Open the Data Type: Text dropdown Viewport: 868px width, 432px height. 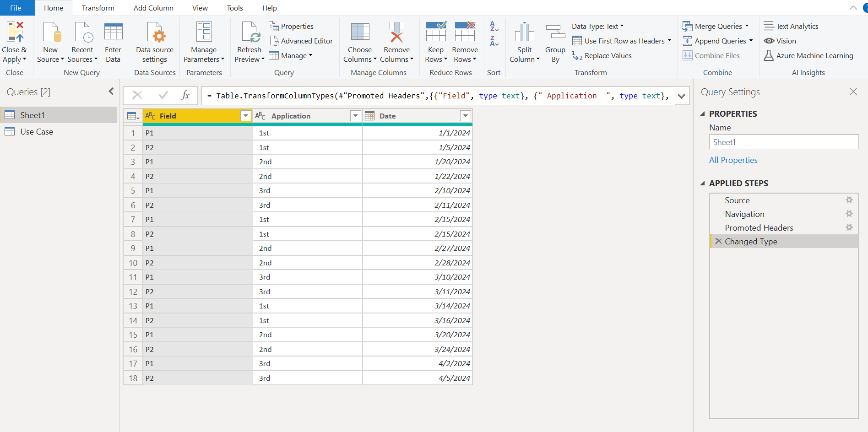597,26
